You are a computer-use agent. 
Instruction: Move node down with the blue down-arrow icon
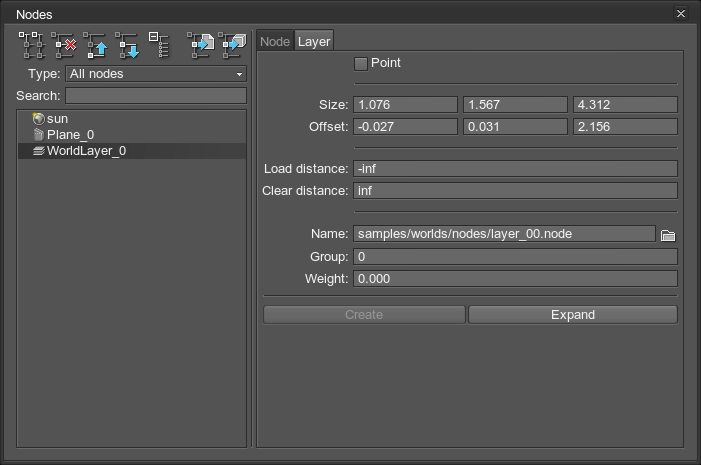128,45
